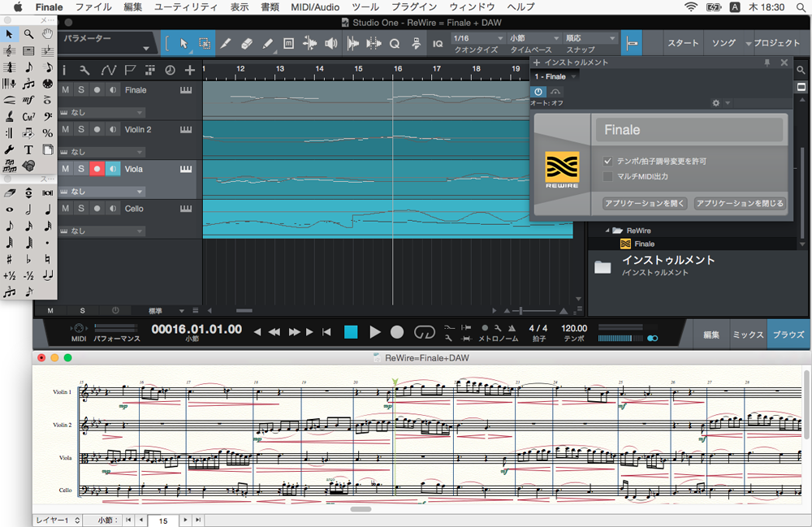The height and width of the screenshot is (527, 812).
Task: Enable the マルチMIDI出力 checkbox
Action: click(608, 176)
